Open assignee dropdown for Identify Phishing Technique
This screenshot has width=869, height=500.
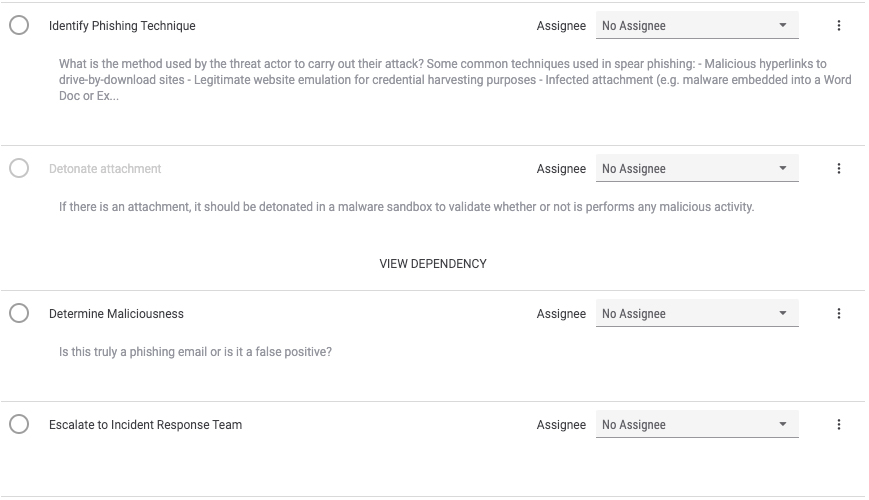(x=697, y=25)
